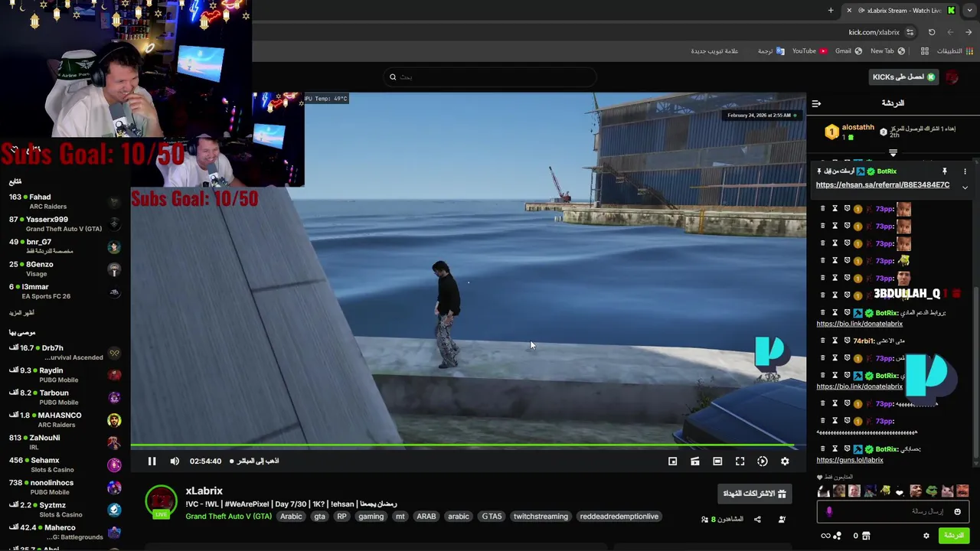
Task: Insert the green frog emote
Action: pyautogui.click(x=931, y=491)
